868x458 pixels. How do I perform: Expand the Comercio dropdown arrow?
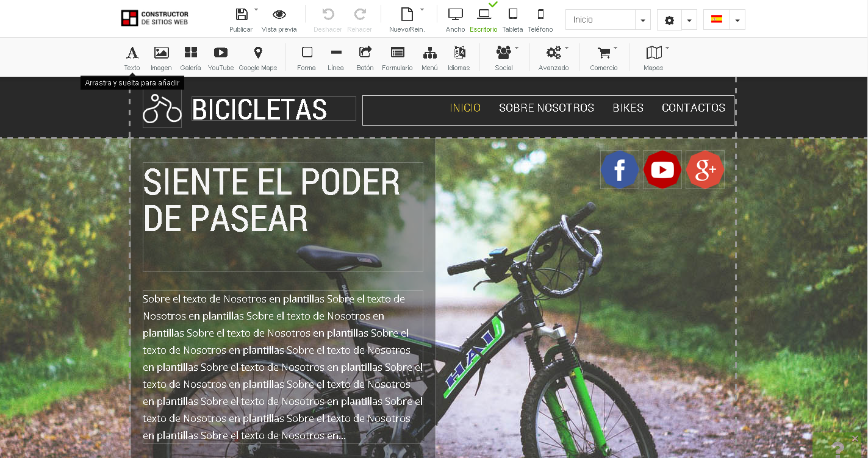point(615,48)
